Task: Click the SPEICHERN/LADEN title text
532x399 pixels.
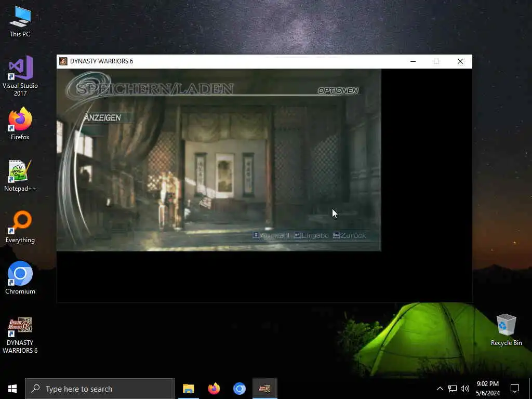Action: [155, 89]
